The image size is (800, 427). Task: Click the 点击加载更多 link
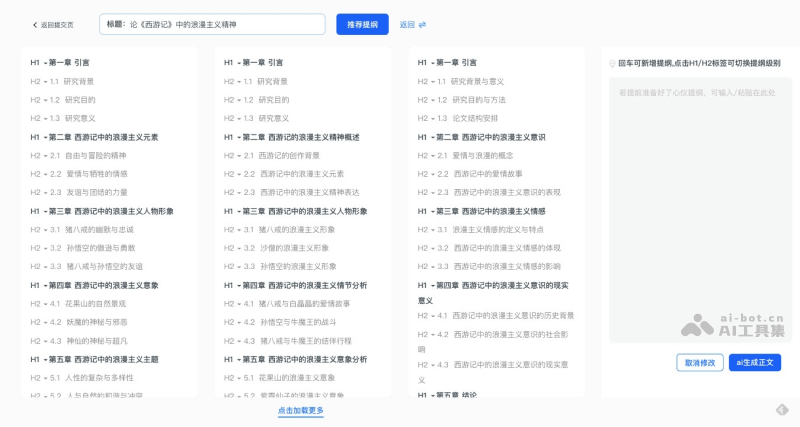pyautogui.click(x=300, y=411)
